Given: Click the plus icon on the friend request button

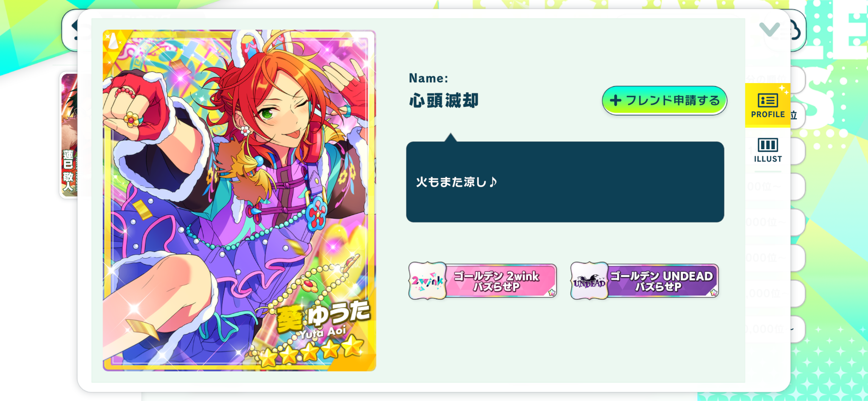Looking at the screenshot, I should (x=615, y=100).
